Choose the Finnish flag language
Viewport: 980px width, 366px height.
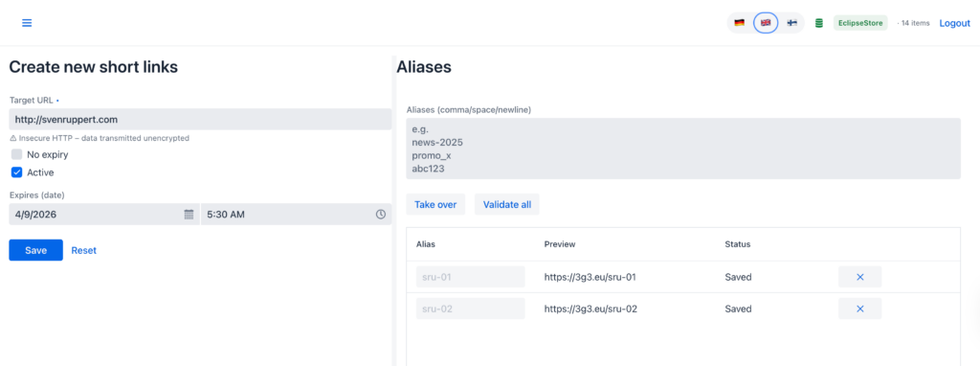(791, 23)
